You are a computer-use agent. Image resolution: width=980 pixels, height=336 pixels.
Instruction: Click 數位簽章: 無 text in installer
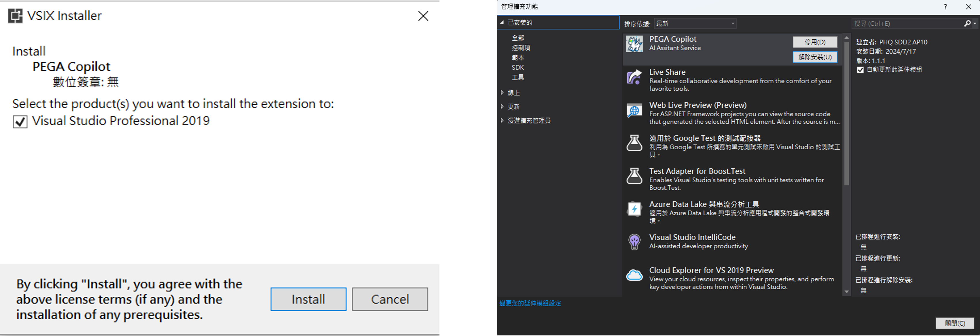click(x=86, y=82)
